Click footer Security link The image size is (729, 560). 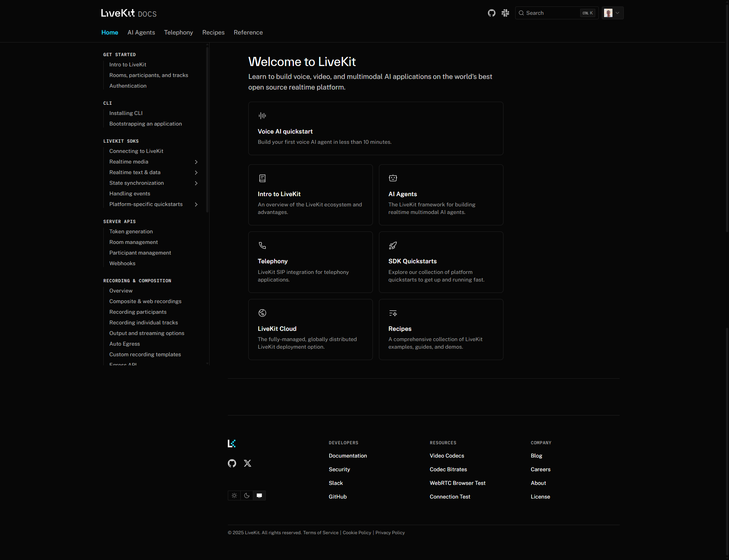pos(339,470)
